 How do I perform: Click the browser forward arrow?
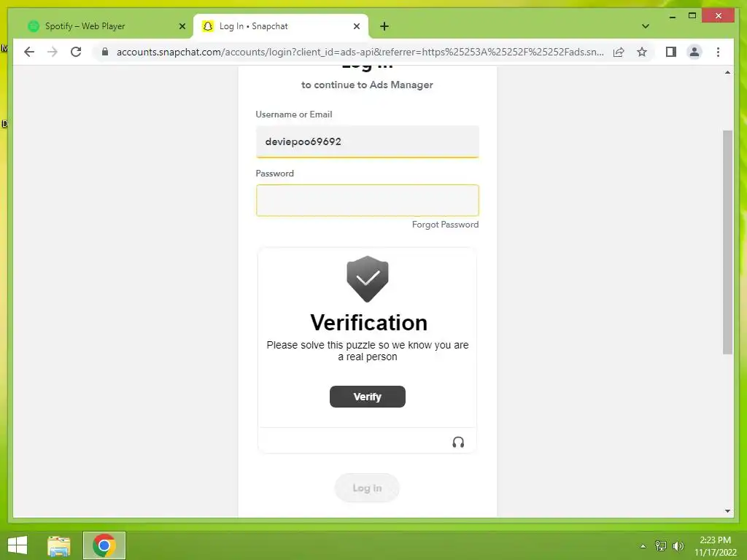click(x=53, y=52)
